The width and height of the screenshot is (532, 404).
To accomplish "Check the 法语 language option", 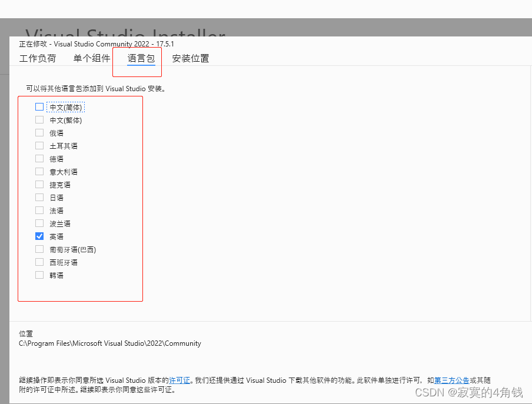I will coord(39,211).
